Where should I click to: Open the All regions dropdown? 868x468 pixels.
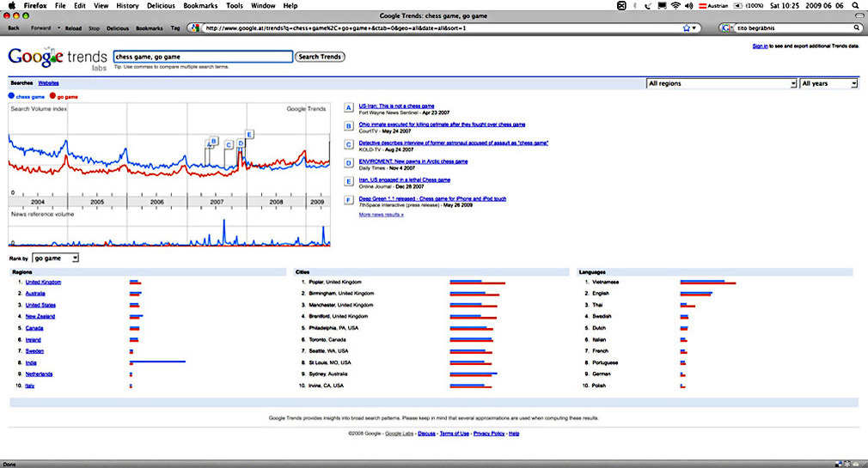point(721,83)
